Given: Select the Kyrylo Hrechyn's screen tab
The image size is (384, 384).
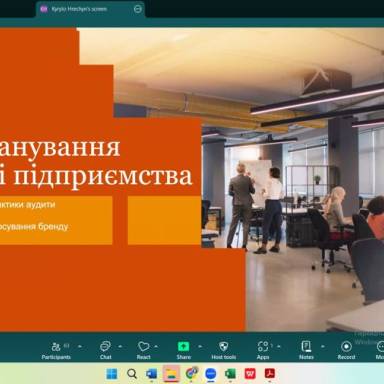Looking at the screenshot, I should click(90, 9).
